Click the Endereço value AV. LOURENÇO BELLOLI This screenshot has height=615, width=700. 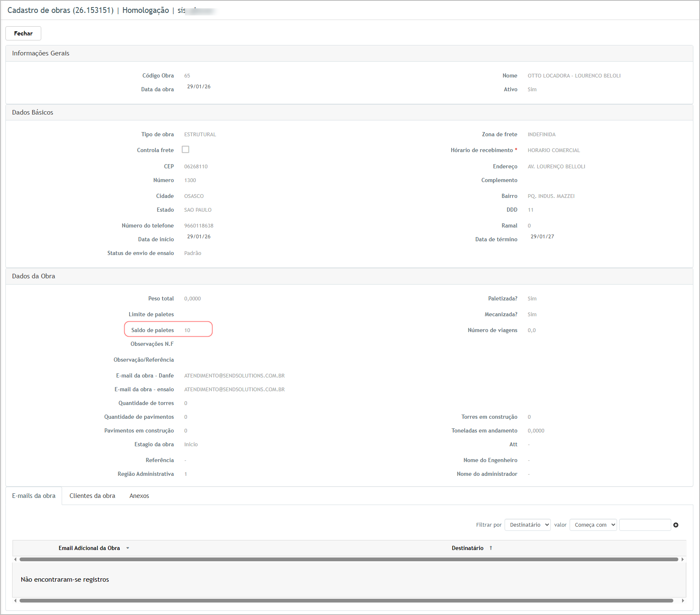pos(556,167)
